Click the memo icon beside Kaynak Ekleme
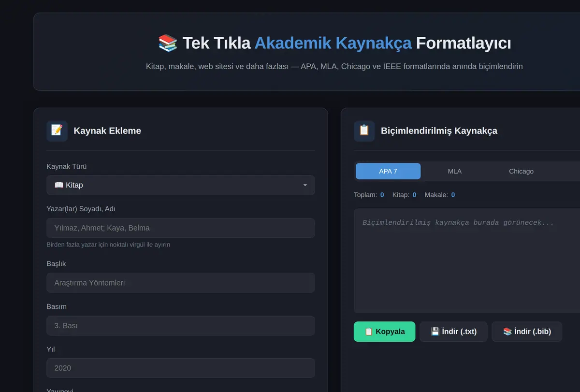Viewport: 580px width, 392px height. coord(57,131)
